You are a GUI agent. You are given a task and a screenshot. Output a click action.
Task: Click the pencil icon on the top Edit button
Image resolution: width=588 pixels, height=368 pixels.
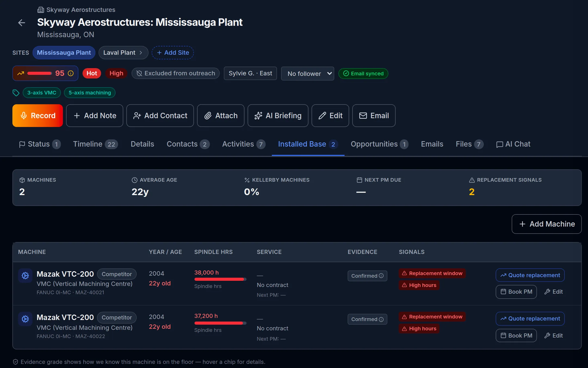coord(322,116)
